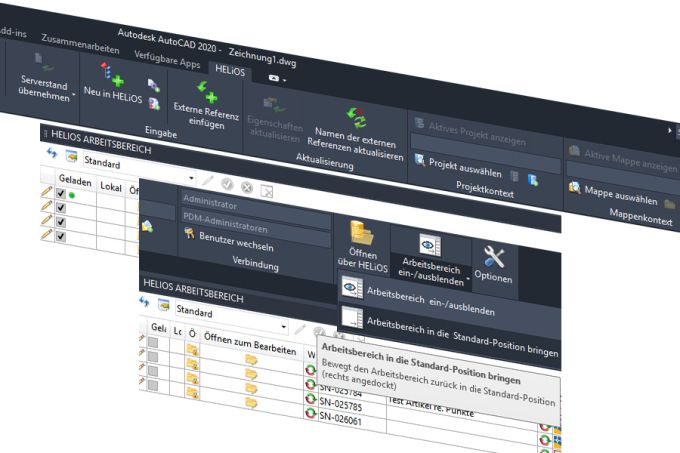Viewport: 680px width, 453px height.
Task: Click the Mappe auswählen label
Action: tap(621, 196)
